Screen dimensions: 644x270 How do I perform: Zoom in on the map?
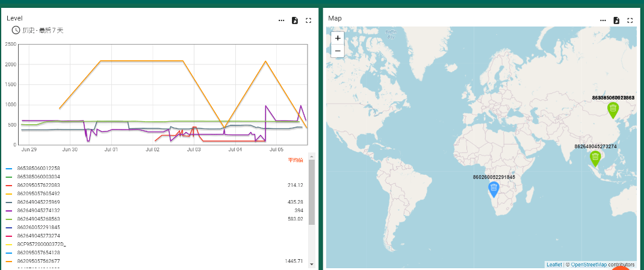(338, 38)
